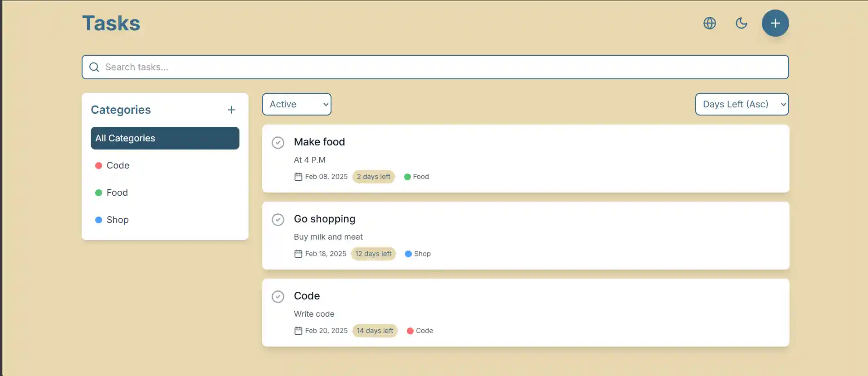Choose the Shop category in sidebar

pos(117,220)
